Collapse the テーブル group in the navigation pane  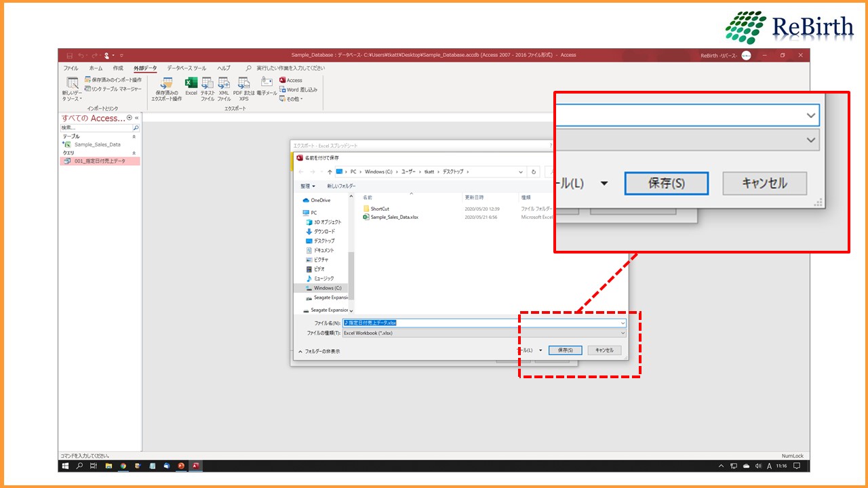click(134, 136)
